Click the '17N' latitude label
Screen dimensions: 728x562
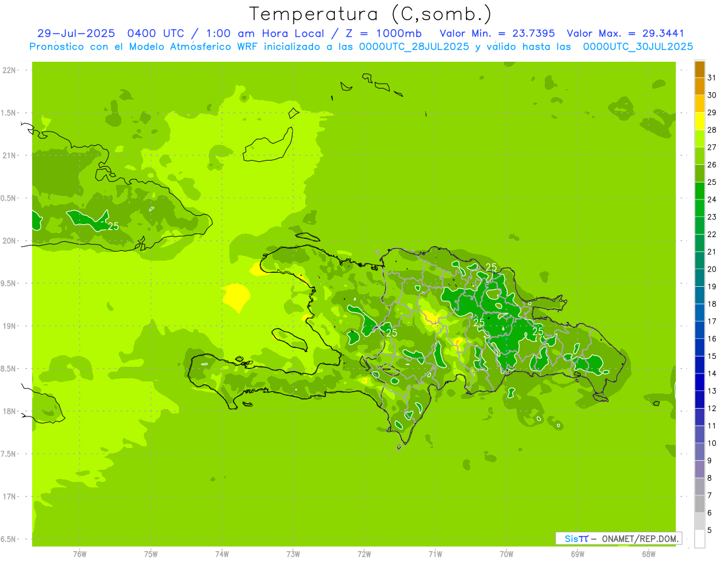click(x=8, y=497)
